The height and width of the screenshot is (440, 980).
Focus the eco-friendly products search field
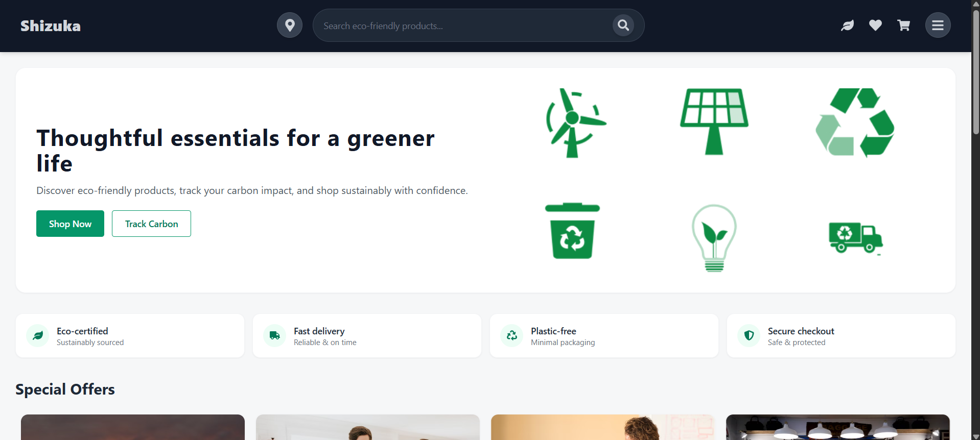462,26
